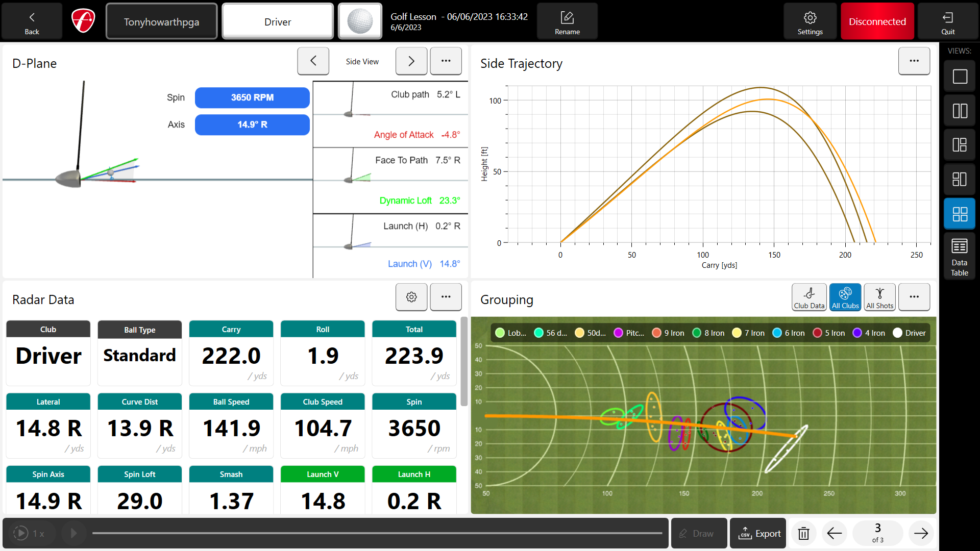Screen dimensions: 980x551
Task: Select the quad grid layout view
Action: [959, 213]
